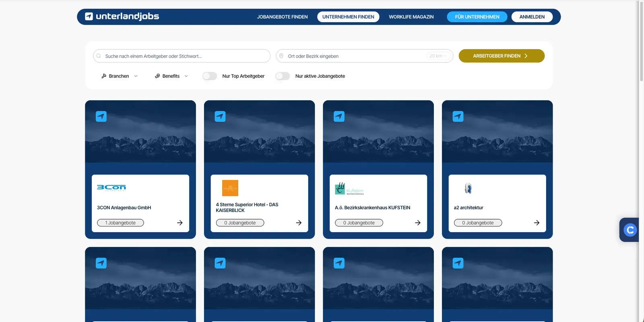The height and width of the screenshot is (322, 644).
Task: Click the arrow icon on the Bezirkskrankenhaus KUFSTEIN card
Action: (418, 223)
